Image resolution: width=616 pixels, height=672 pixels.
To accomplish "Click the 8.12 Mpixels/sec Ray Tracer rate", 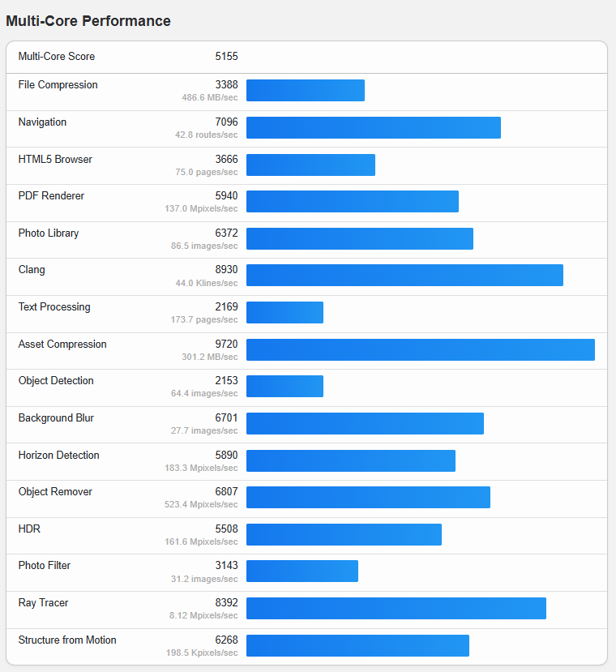I will pyautogui.click(x=203, y=615).
